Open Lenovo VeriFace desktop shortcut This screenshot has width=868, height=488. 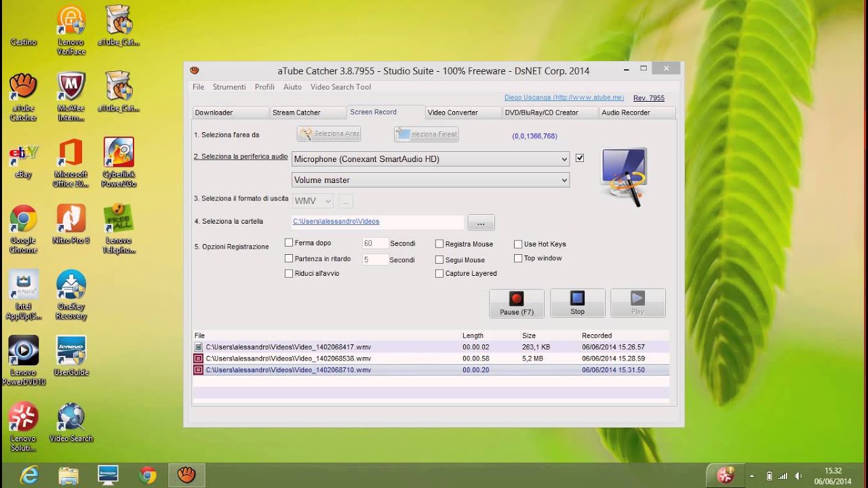71,30
